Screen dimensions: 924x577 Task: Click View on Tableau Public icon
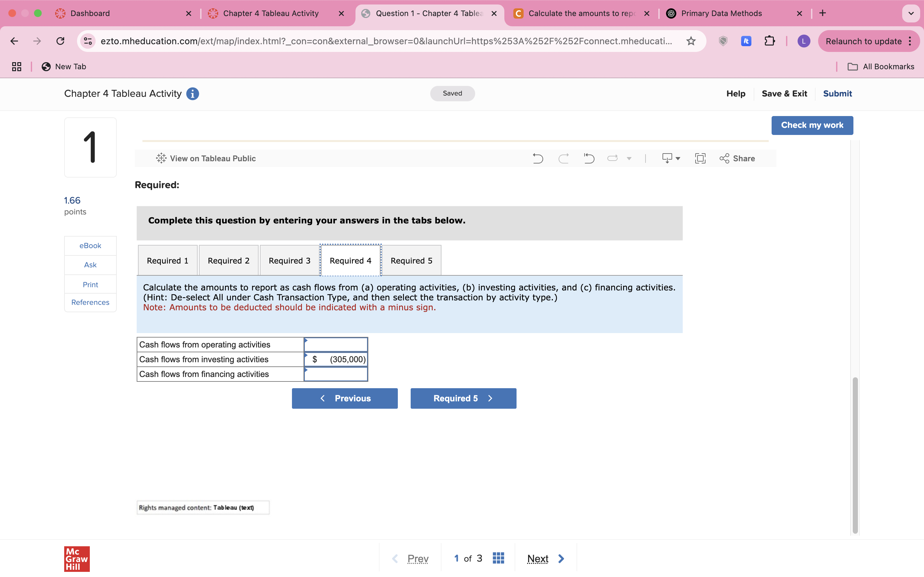click(x=161, y=158)
